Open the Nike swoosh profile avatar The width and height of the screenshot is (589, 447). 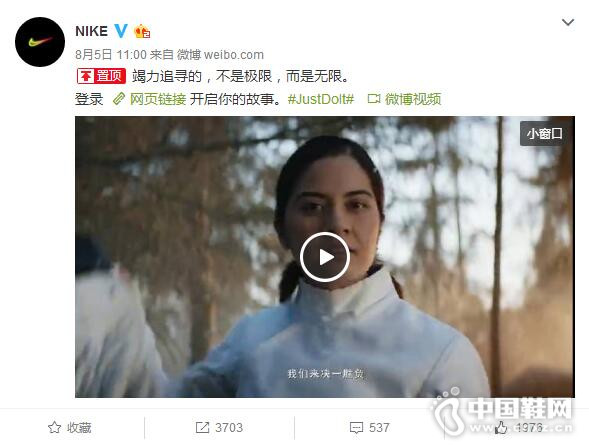(x=40, y=42)
